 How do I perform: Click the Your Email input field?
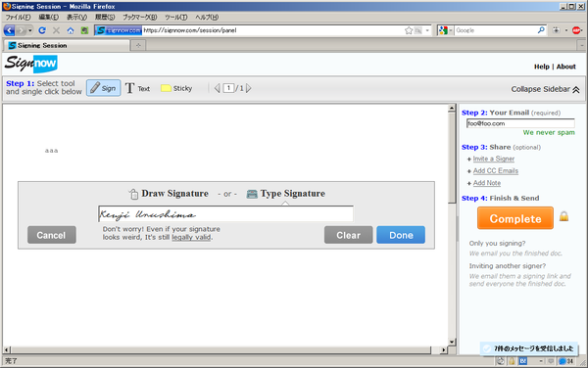click(520, 123)
